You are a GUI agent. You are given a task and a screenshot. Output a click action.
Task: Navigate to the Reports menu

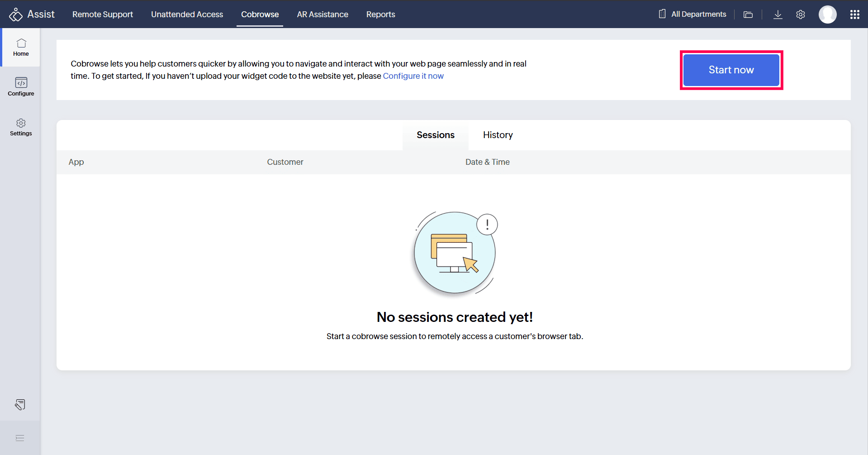[380, 14]
